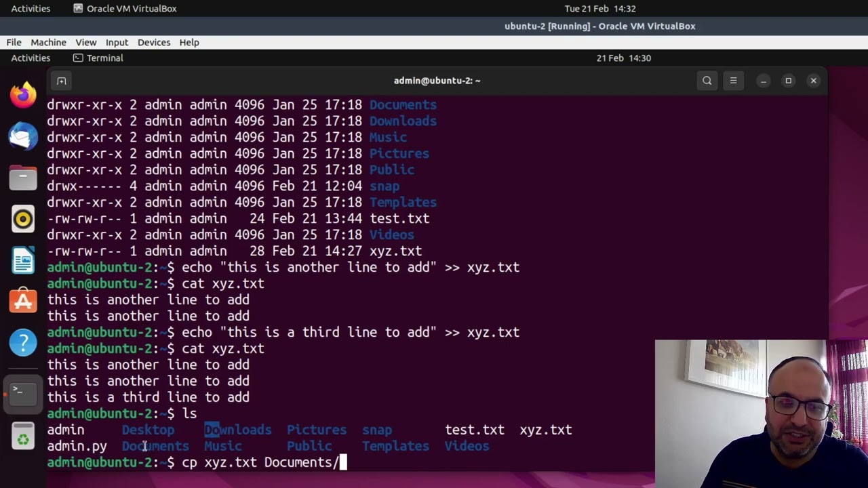The width and height of the screenshot is (868, 488).
Task: Click snap in the ls output
Action: point(377,430)
